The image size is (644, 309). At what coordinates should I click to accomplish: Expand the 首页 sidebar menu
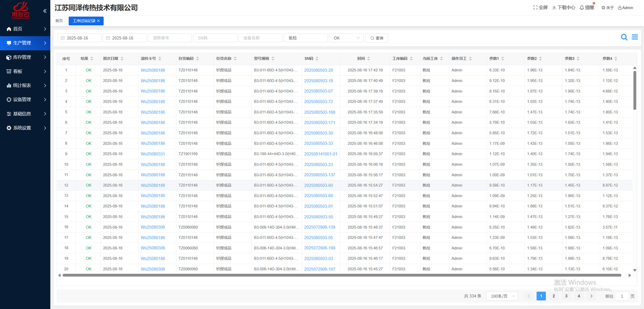(25, 29)
